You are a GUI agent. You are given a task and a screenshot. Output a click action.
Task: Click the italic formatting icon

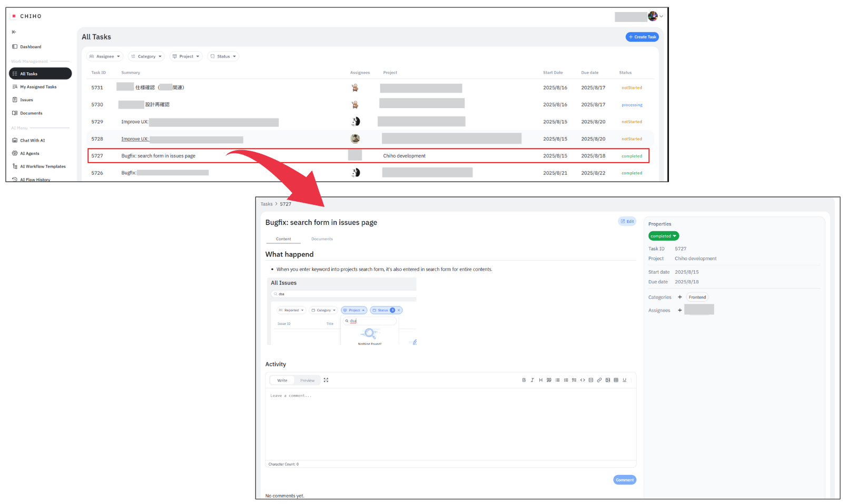[x=532, y=380]
